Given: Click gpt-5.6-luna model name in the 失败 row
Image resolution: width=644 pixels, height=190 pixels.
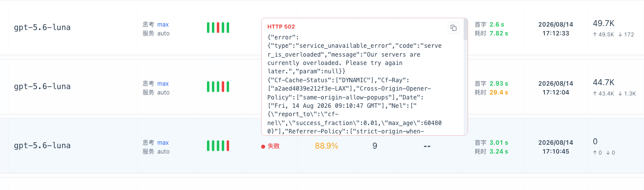Looking at the screenshot, I should coord(42,146).
